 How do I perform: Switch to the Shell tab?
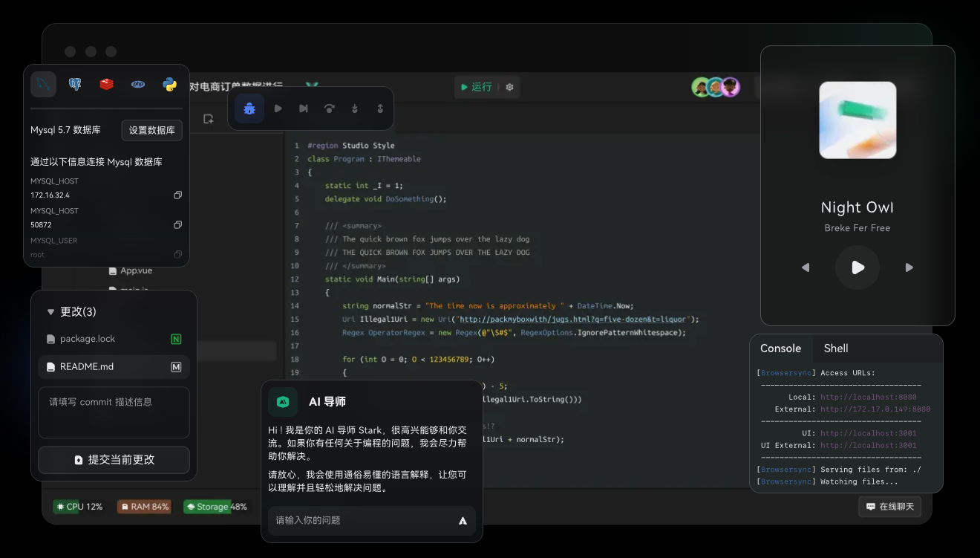tap(836, 348)
